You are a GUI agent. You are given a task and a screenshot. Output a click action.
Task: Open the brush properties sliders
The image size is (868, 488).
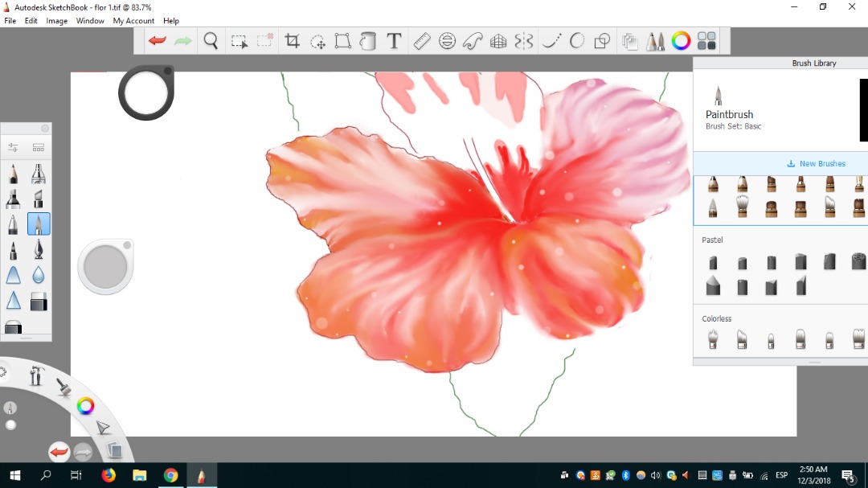14,148
